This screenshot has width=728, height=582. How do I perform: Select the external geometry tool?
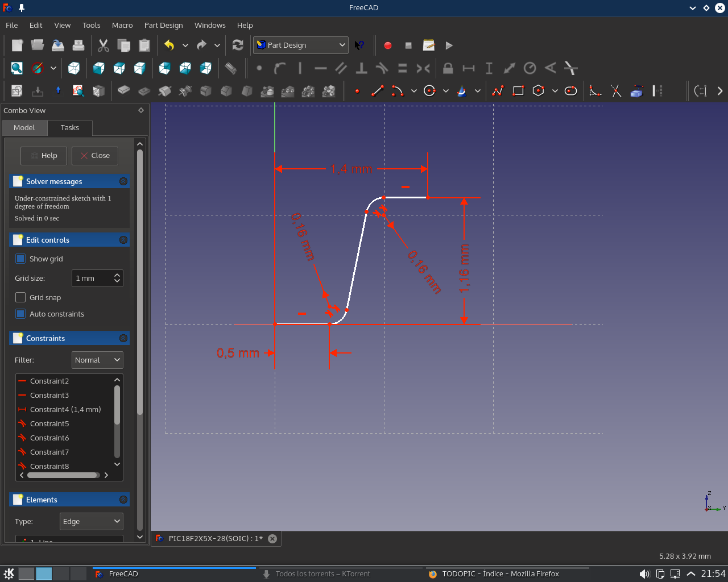point(636,91)
